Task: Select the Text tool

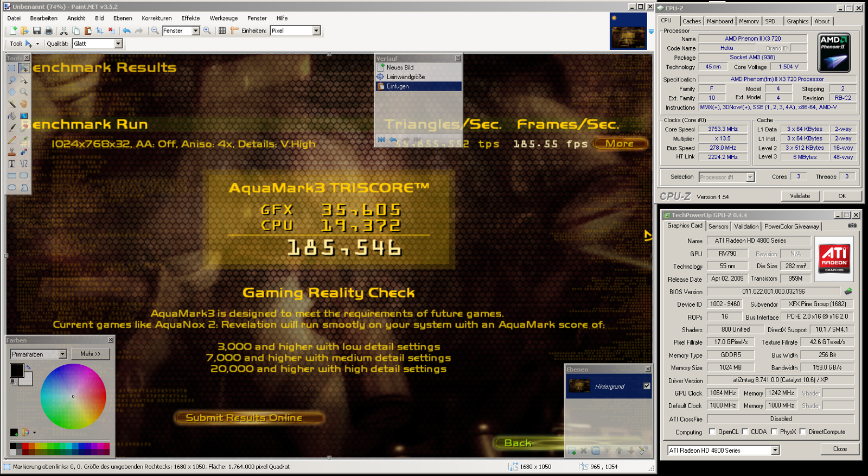Action: click(x=12, y=163)
